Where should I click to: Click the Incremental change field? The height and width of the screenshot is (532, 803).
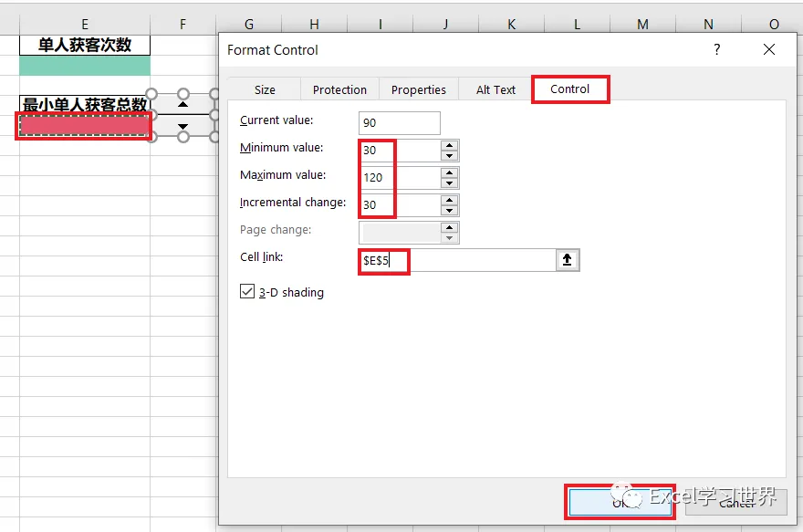coord(399,205)
